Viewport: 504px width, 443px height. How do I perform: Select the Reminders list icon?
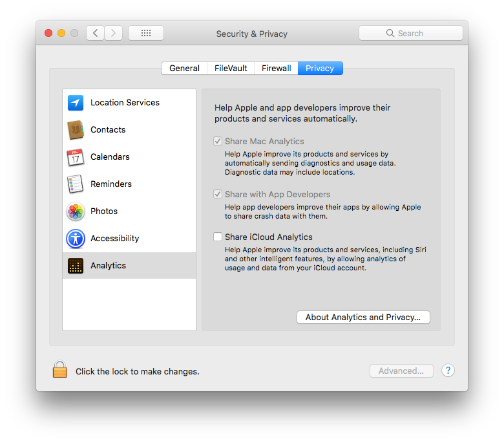coord(76,184)
